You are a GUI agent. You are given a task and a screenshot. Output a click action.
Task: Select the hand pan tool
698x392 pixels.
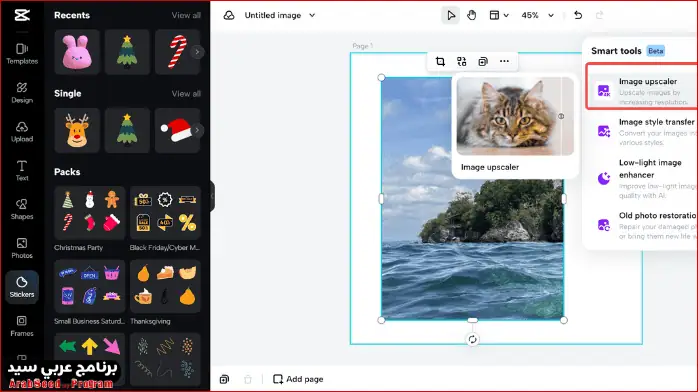[471, 15]
